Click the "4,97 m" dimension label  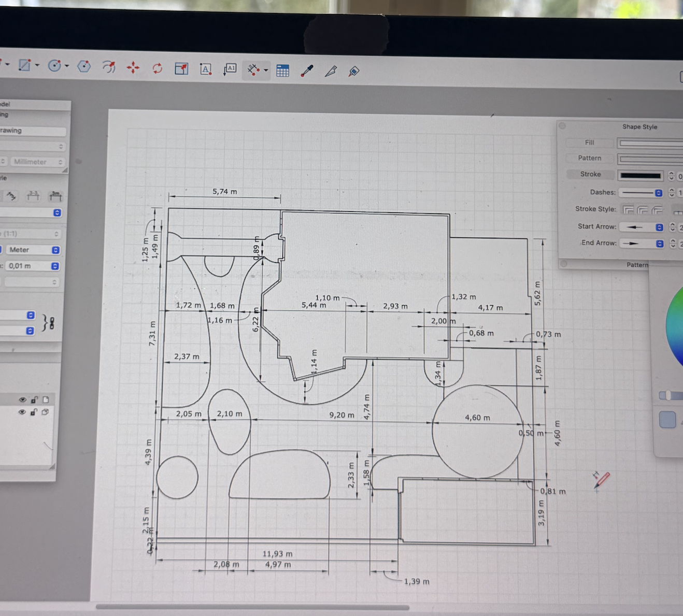point(278,564)
